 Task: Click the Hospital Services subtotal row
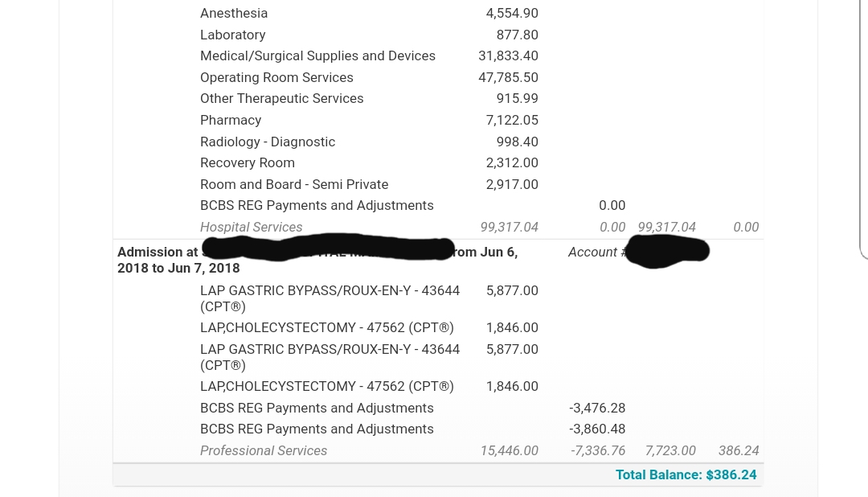[438, 227]
